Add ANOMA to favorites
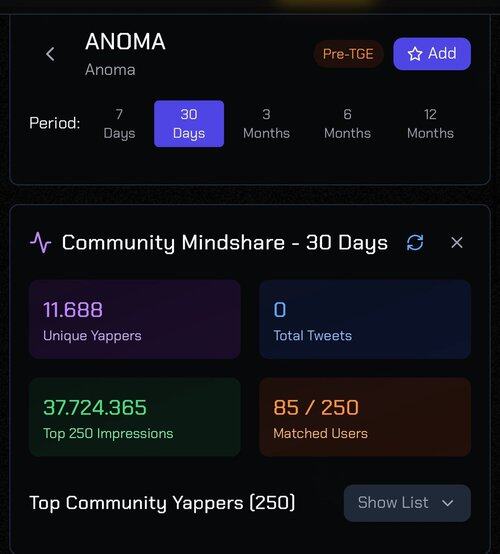 tap(432, 54)
